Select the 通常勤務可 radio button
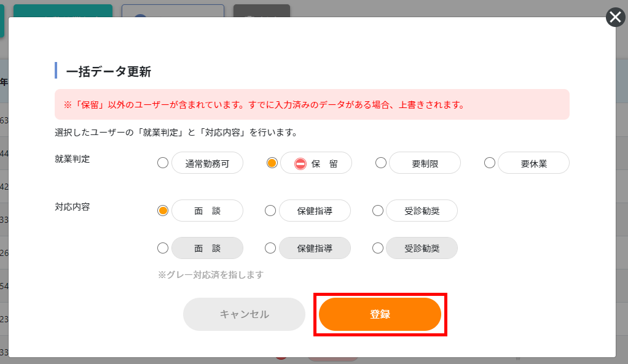 (x=163, y=163)
